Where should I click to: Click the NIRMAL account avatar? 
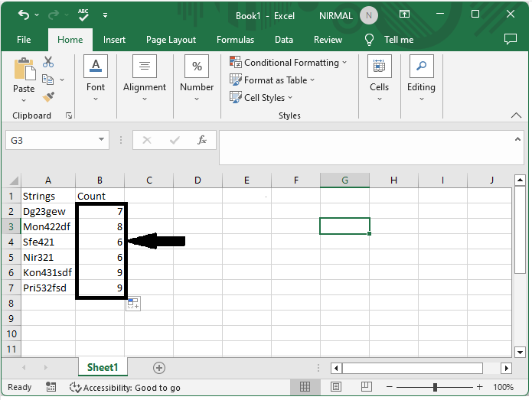369,15
